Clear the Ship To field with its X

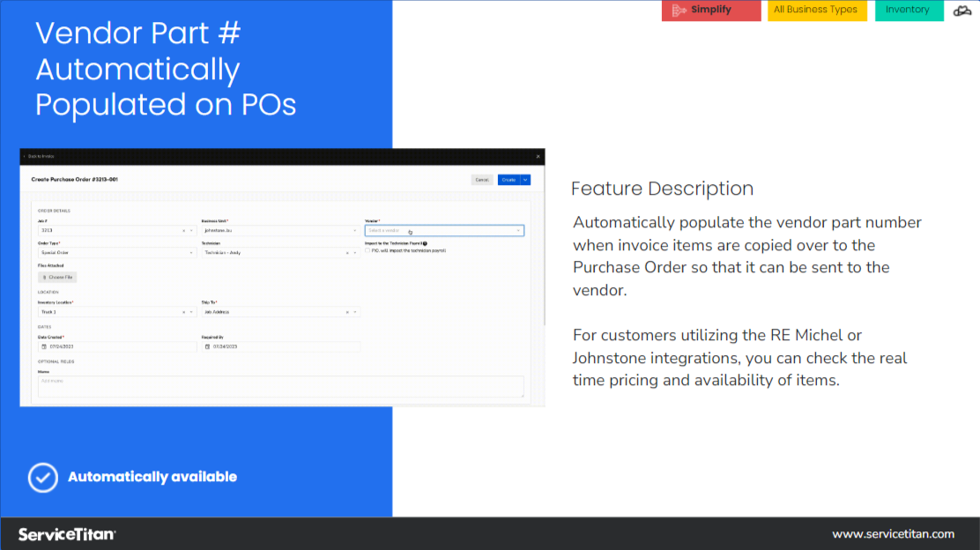(x=347, y=312)
